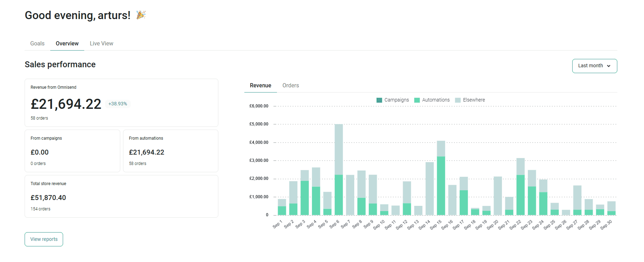The width and height of the screenshot is (644, 262).
Task: Select the Revenue chart tab
Action: (x=261, y=86)
